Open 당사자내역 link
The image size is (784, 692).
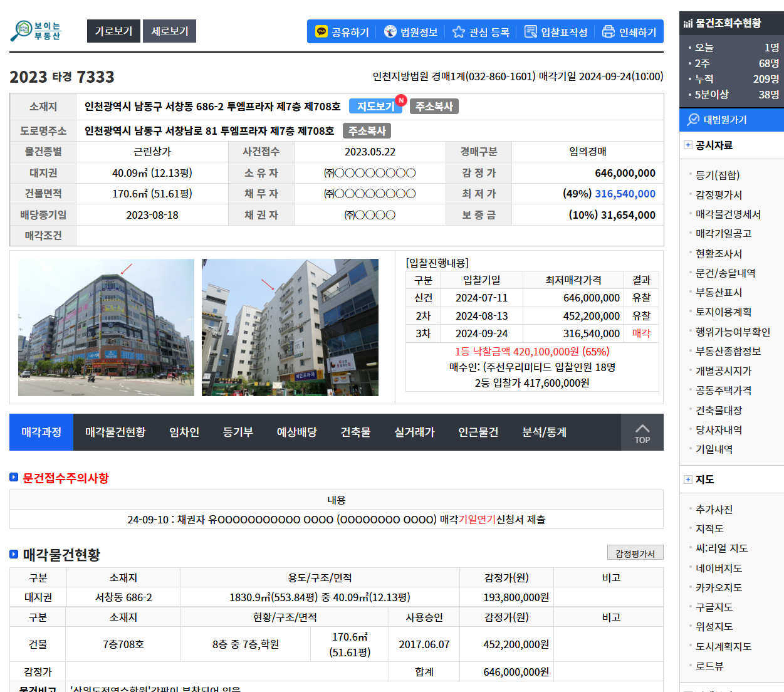click(x=719, y=430)
